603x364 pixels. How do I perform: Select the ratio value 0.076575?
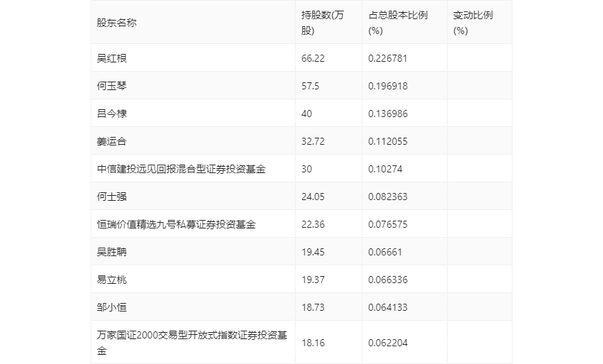(x=387, y=224)
